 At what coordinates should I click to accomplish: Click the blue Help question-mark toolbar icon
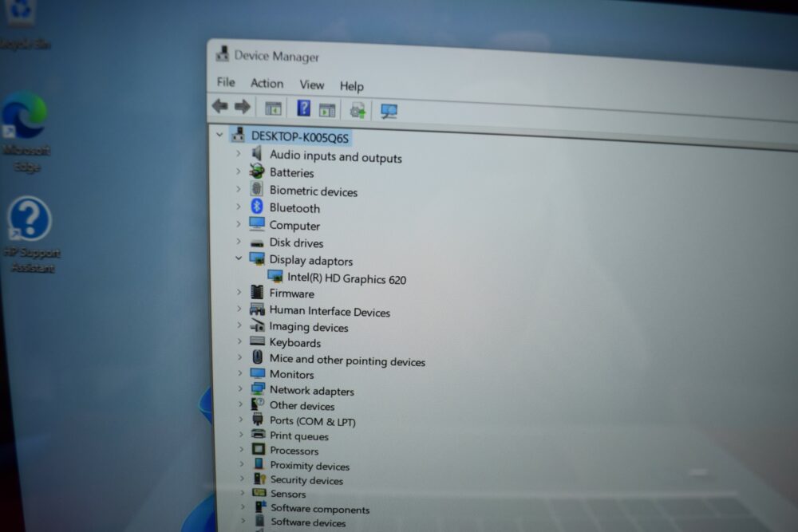pyautogui.click(x=303, y=108)
